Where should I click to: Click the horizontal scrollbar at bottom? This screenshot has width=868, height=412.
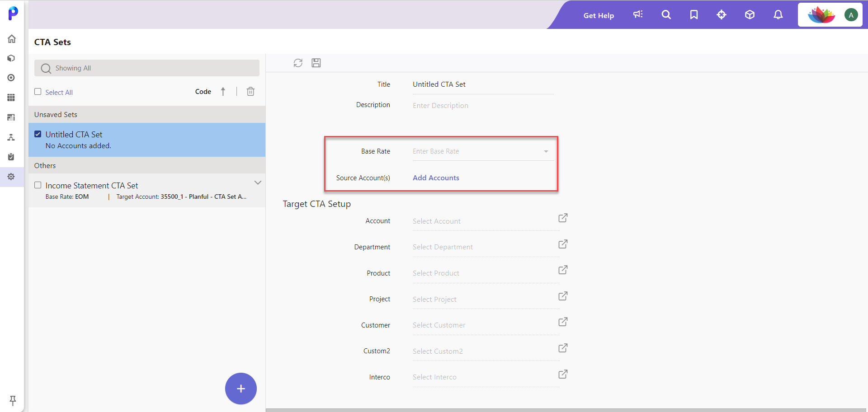[x=566, y=410]
